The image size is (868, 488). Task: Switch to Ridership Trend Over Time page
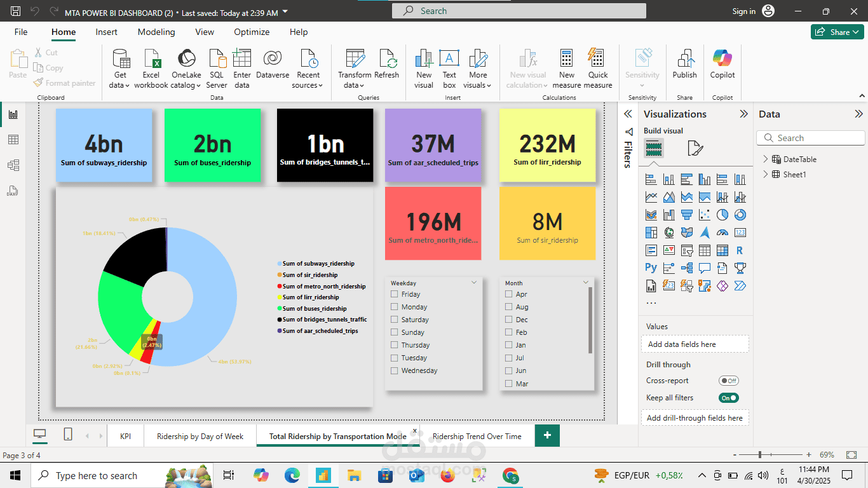(x=477, y=437)
